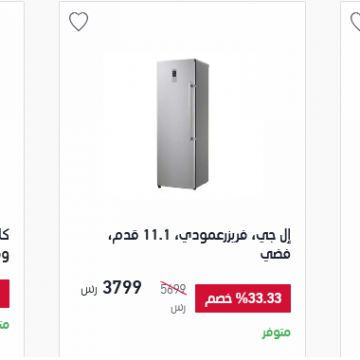Click green availability text on left card
The height and width of the screenshot is (360, 360).
5,325
